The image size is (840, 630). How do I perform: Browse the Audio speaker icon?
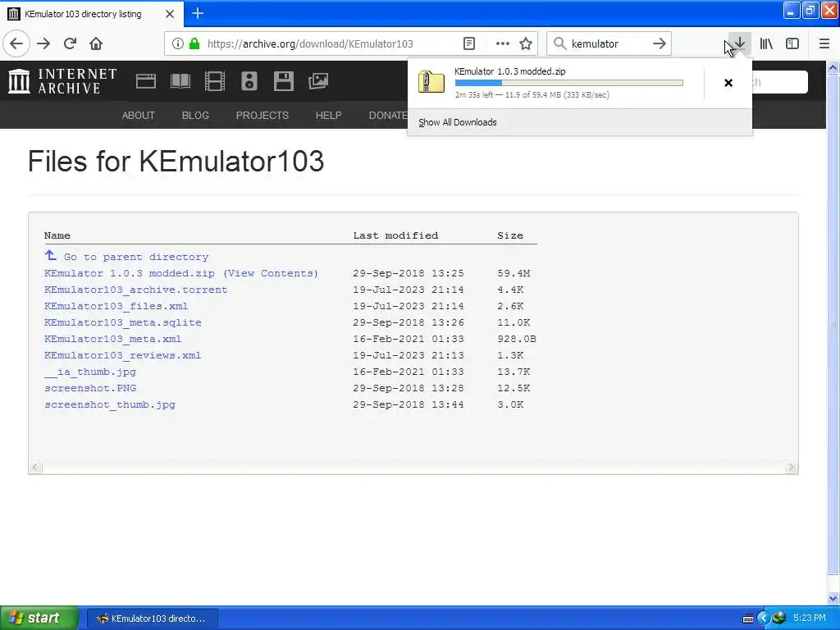click(249, 81)
